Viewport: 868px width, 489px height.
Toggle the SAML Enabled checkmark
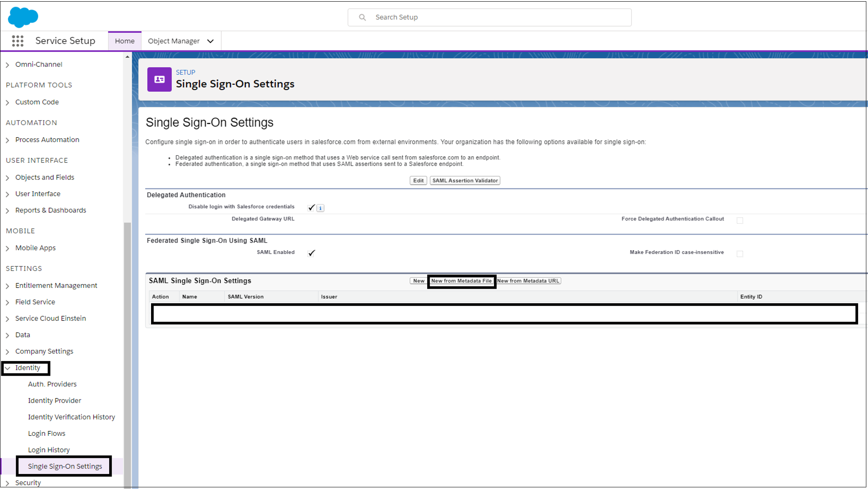[x=311, y=252]
